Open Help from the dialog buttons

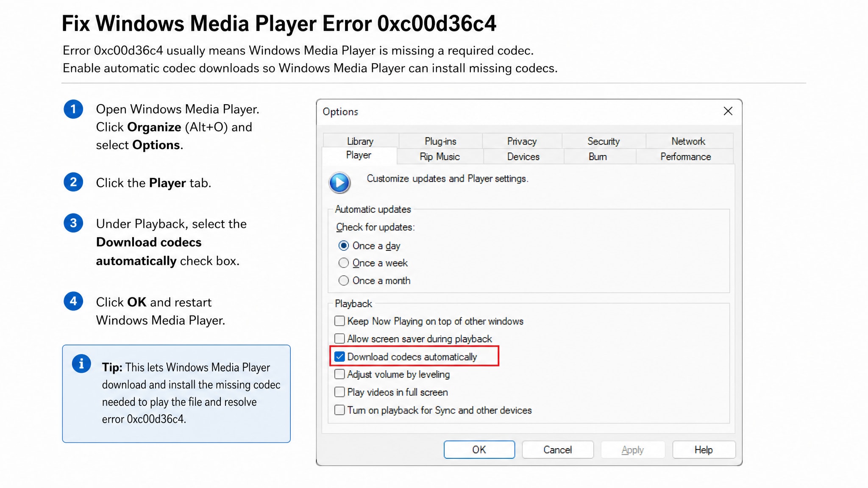coord(704,449)
